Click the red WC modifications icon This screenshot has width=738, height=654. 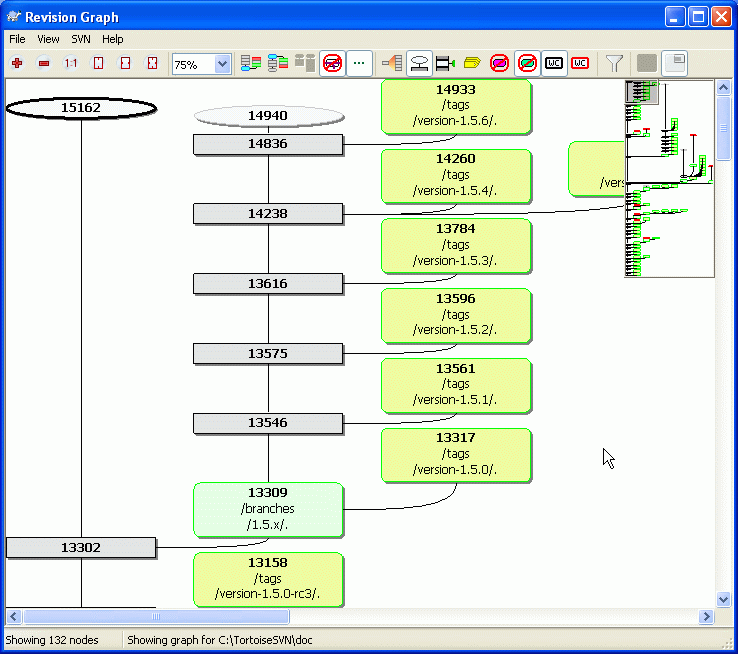(580, 63)
